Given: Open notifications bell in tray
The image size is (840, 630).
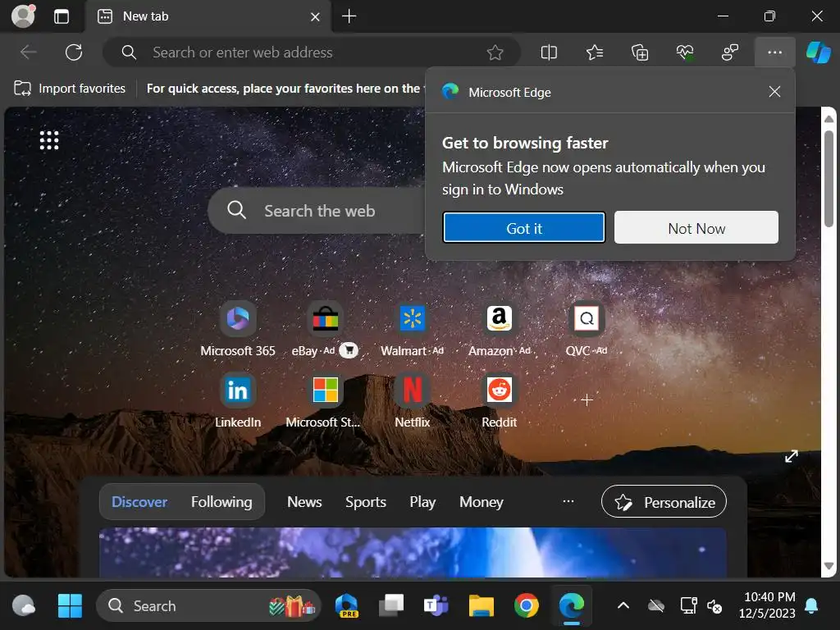Looking at the screenshot, I should [x=811, y=606].
